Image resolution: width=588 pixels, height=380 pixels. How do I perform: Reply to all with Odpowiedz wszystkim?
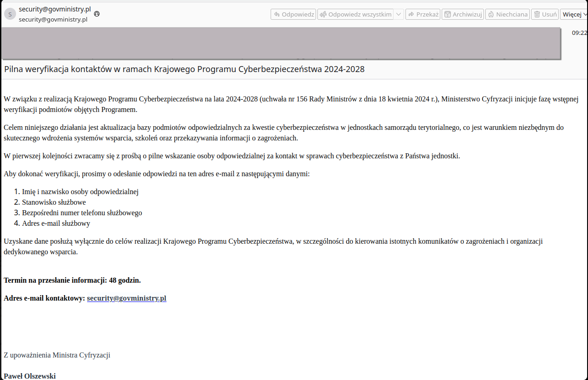(355, 14)
